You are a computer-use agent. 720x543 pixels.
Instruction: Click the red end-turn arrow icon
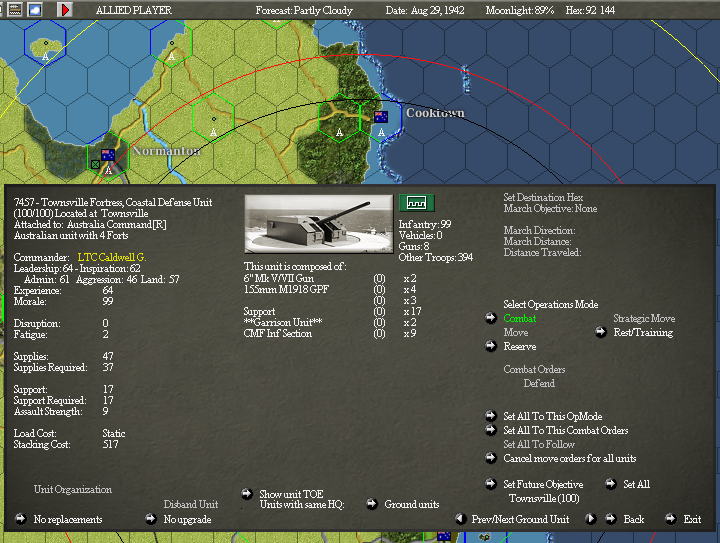pos(65,10)
